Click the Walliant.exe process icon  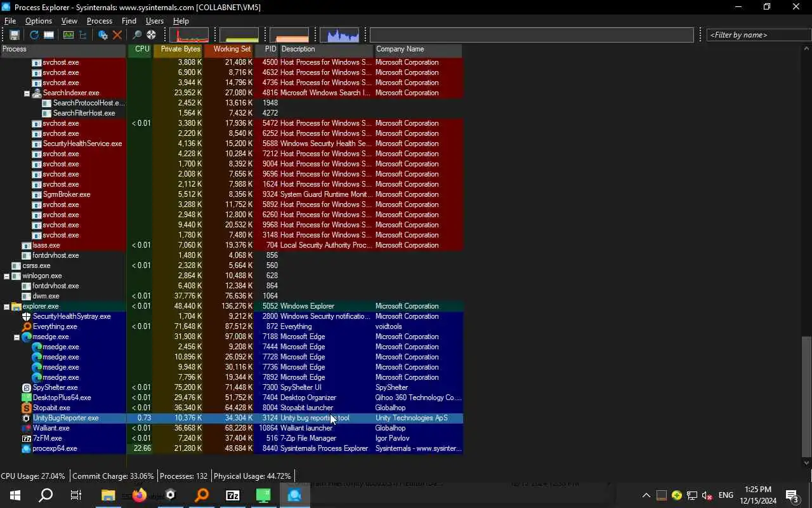27,428
